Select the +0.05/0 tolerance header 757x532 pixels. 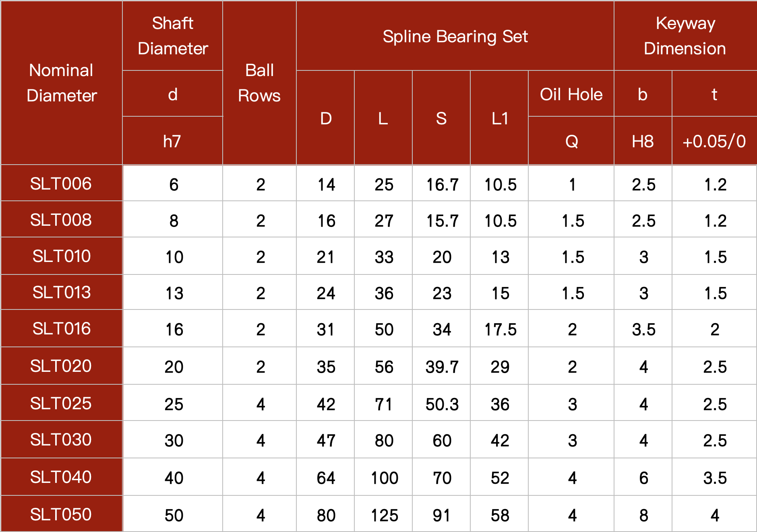(714, 141)
